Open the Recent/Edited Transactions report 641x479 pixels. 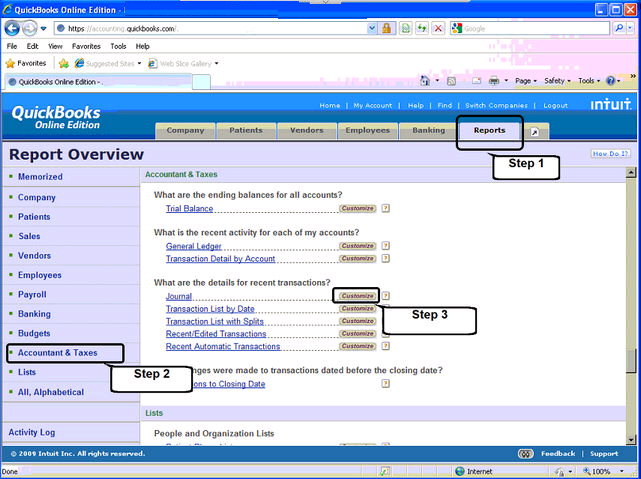click(216, 334)
